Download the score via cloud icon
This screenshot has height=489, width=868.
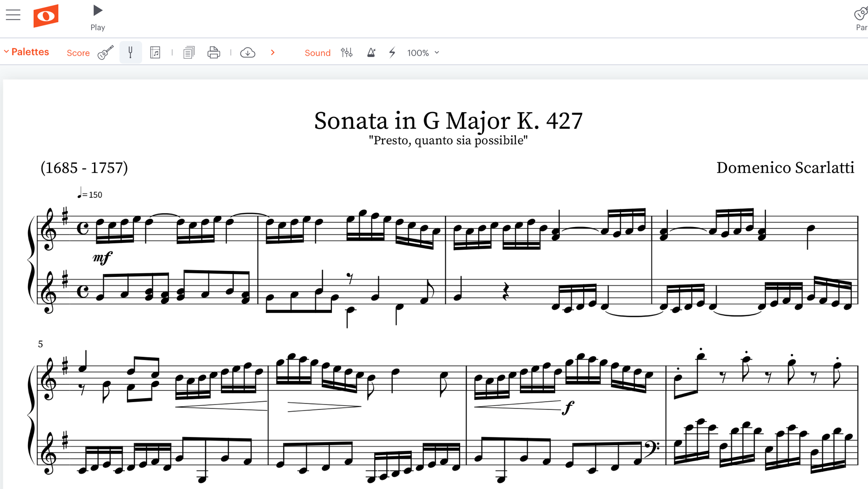point(248,52)
